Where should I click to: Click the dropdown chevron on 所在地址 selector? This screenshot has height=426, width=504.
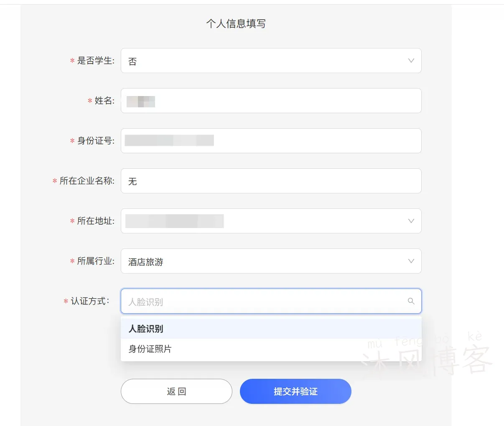(411, 221)
